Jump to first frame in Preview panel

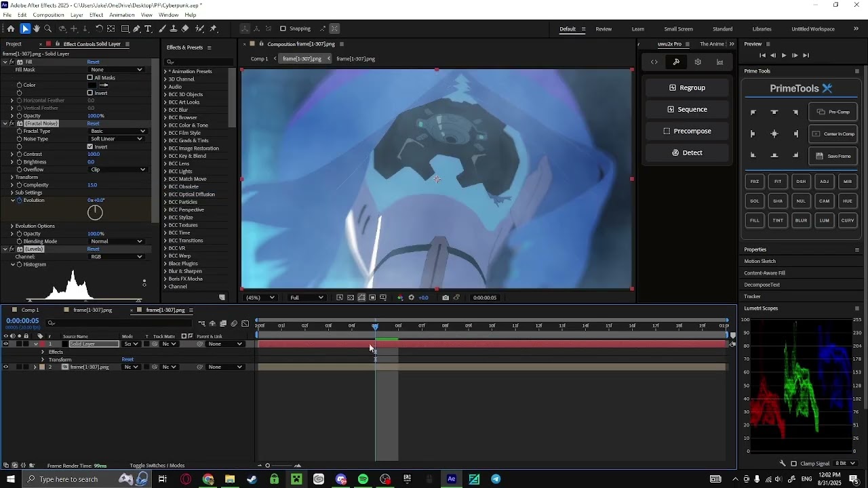(x=762, y=56)
